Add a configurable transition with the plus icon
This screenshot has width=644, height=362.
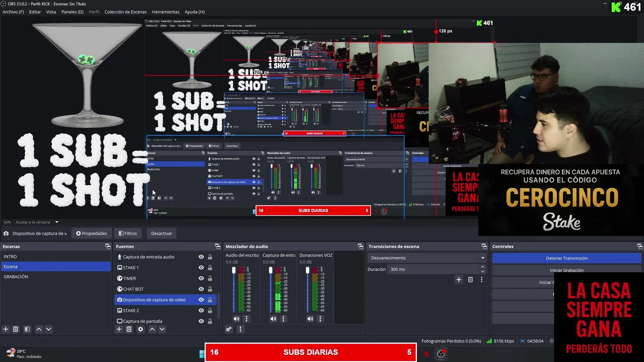(x=458, y=280)
